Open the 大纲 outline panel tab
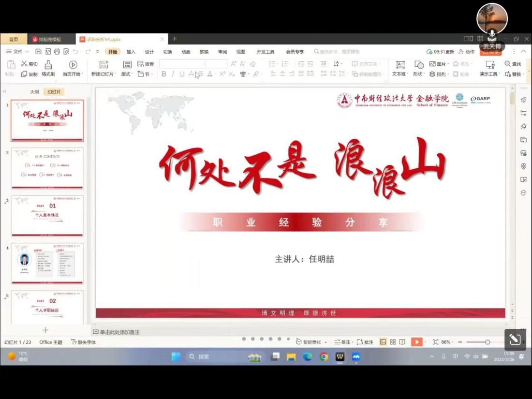 (x=34, y=92)
